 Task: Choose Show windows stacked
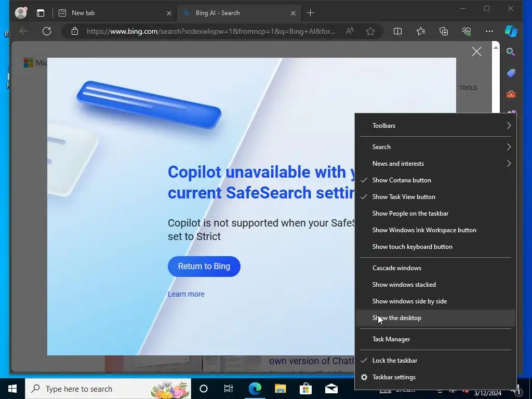[x=435, y=285]
